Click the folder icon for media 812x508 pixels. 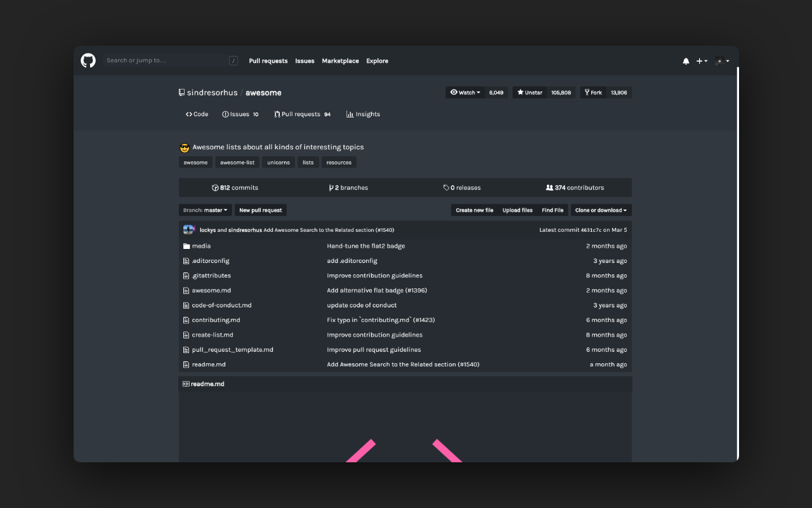point(187,246)
